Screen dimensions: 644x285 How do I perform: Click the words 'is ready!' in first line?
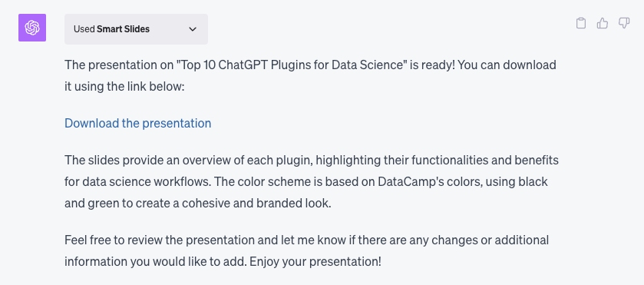431,65
